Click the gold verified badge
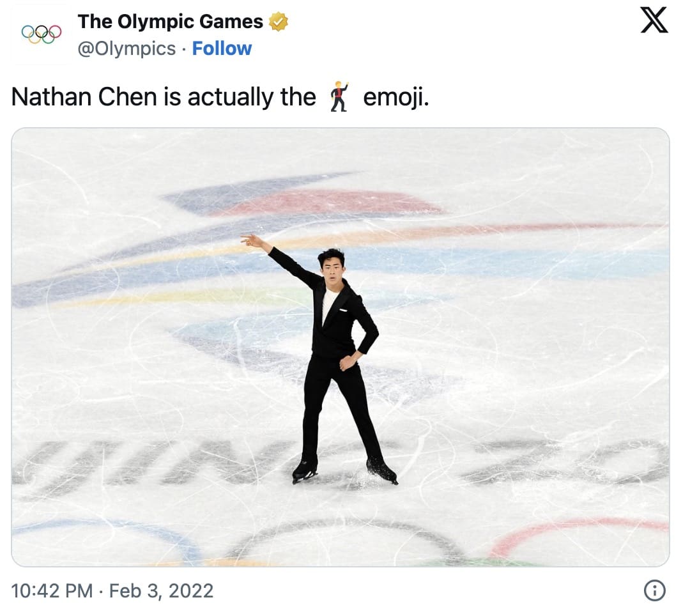Image resolution: width=690 pixels, height=616 pixels. (278, 22)
